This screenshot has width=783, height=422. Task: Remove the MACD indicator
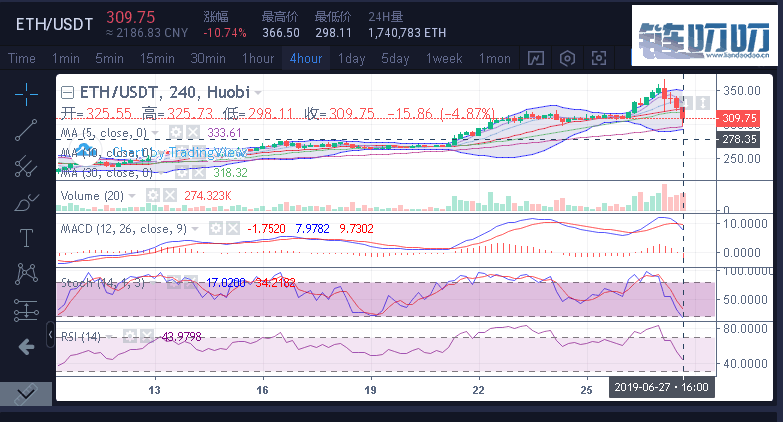(233, 229)
